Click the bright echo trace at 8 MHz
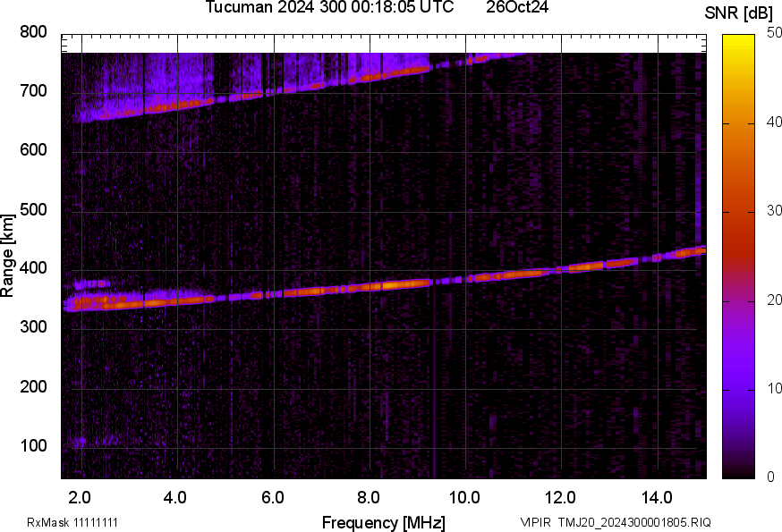 tap(369, 286)
